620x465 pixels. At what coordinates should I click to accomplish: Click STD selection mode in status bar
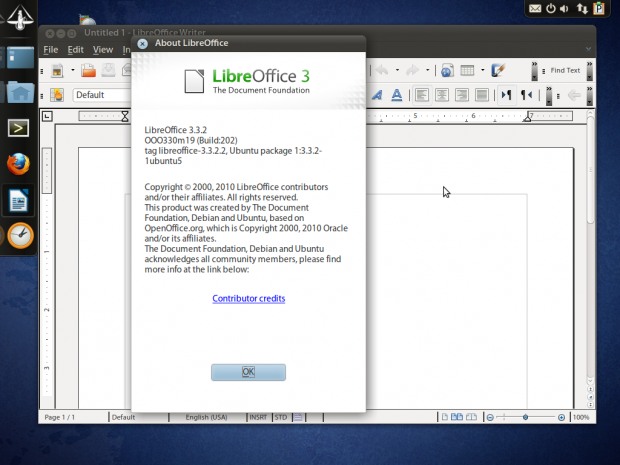[x=281, y=417]
